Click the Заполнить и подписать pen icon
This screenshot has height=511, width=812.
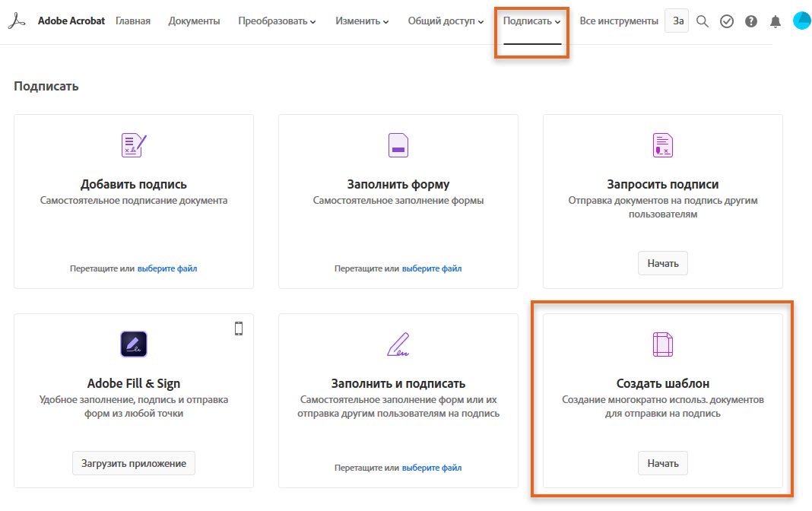coord(398,344)
